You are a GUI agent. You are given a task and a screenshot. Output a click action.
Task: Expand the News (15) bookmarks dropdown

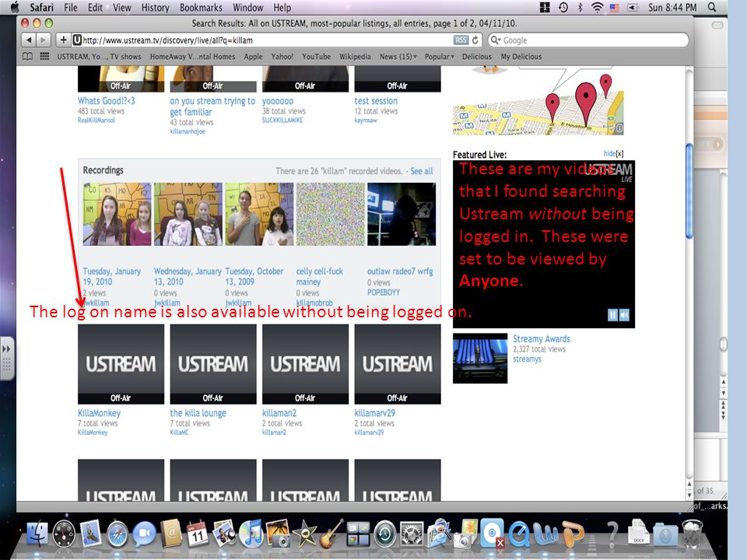click(398, 57)
